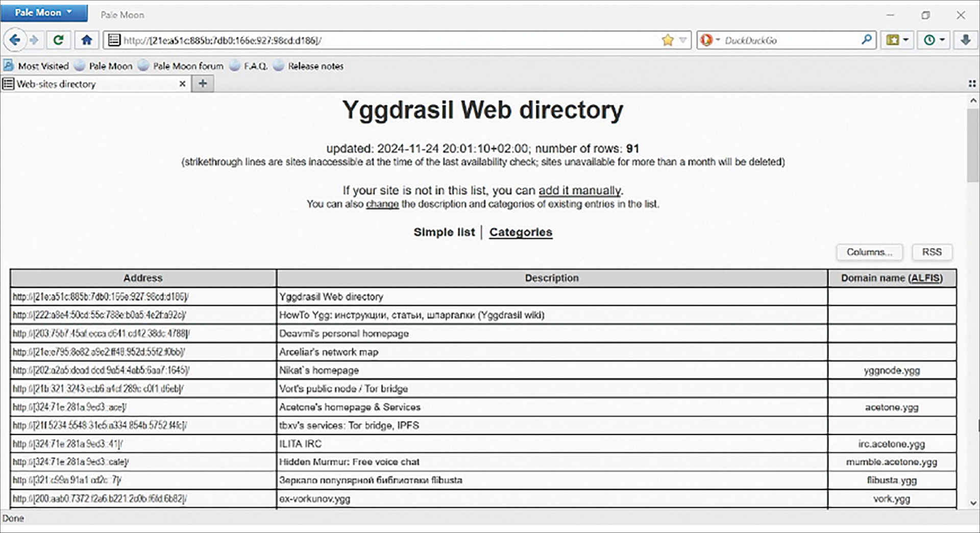Click the page scrollbar down arrow

pyautogui.click(x=973, y=503)
